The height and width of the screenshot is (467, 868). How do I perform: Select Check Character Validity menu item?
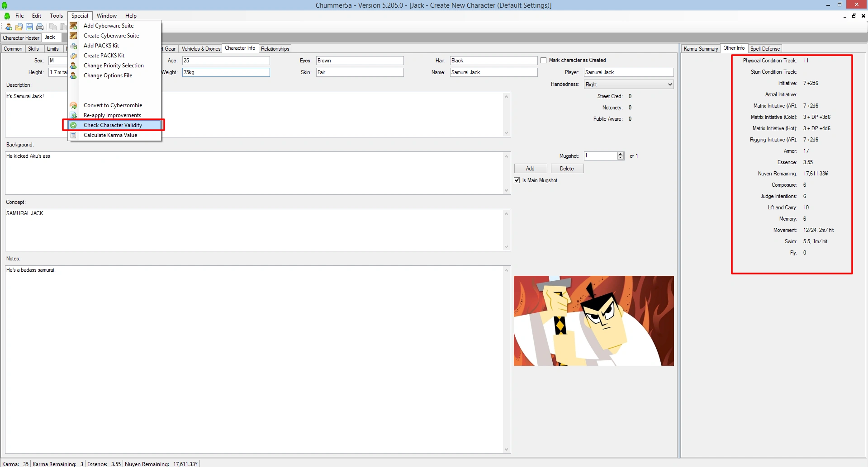114,125
